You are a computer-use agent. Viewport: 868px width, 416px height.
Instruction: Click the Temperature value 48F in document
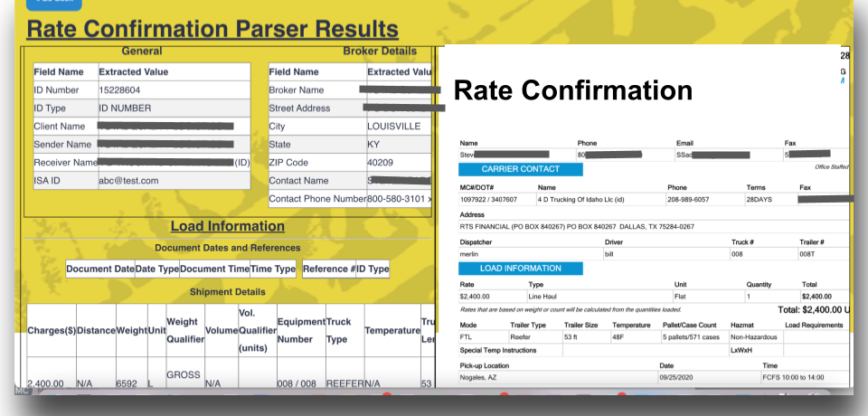(618, 336)
